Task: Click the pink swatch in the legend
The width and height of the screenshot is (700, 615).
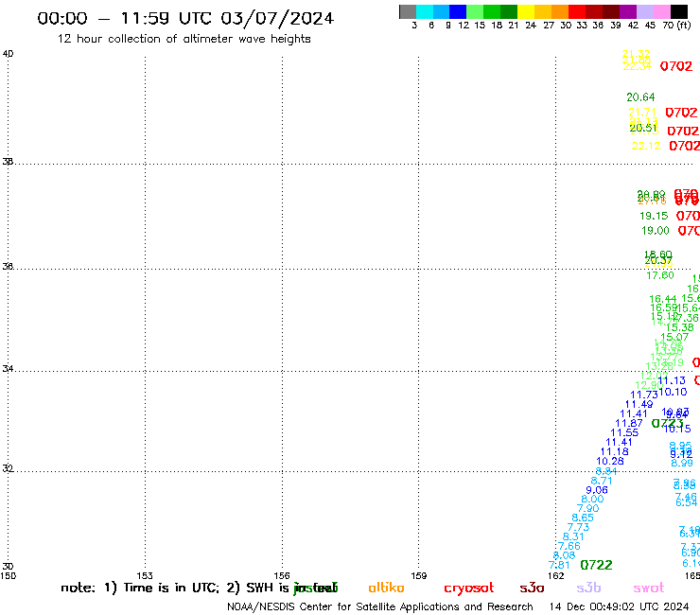Action: (661, 11)
